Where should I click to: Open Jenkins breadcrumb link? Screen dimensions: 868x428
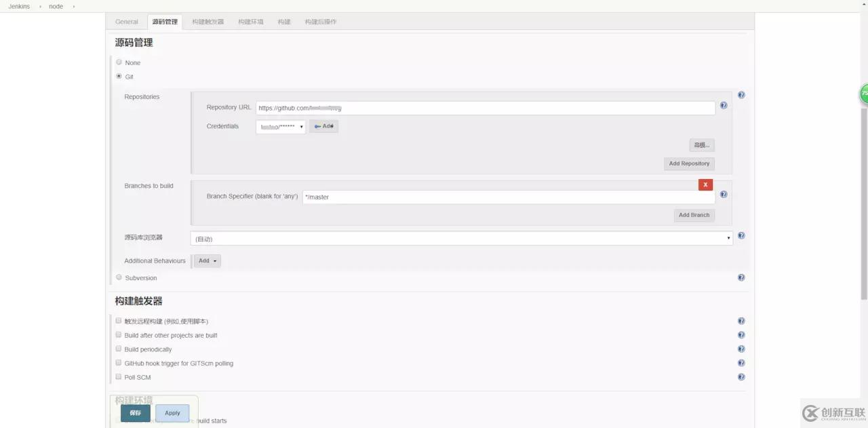click(19, 6)
